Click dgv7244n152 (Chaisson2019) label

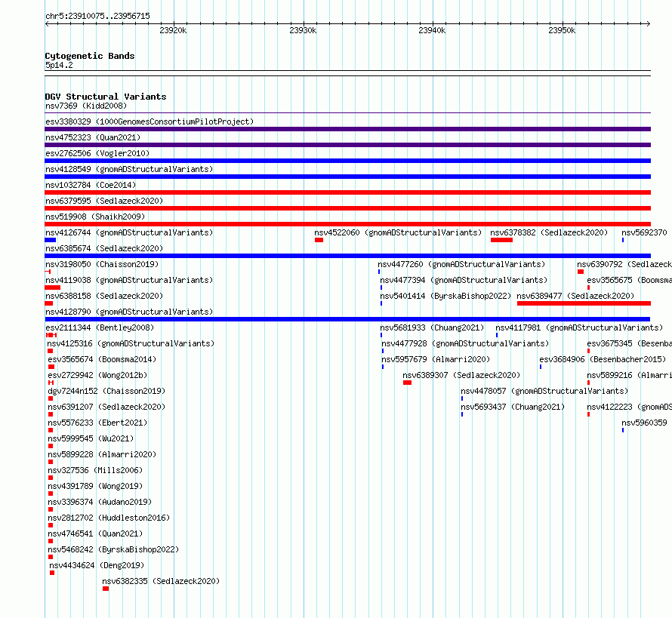(106, 391)
